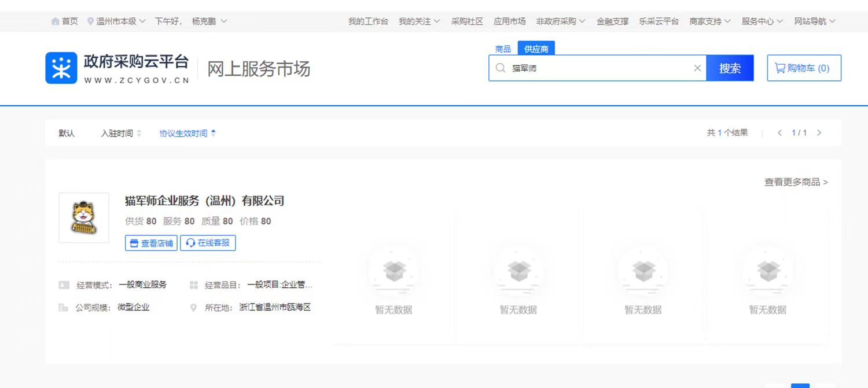The image size is (868, 388).
Task: Click the 共 1 个结果 count text
Action: tap(727, 133)
